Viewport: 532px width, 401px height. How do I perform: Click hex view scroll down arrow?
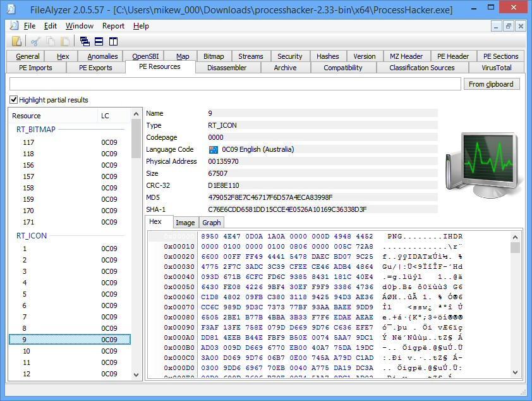pos(515,373)
